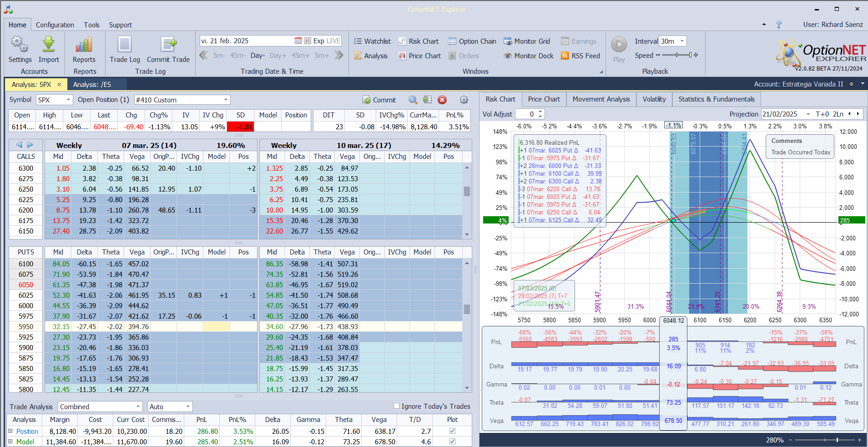
Task: Click the Import accounts icon
Action: pos(49,45)
